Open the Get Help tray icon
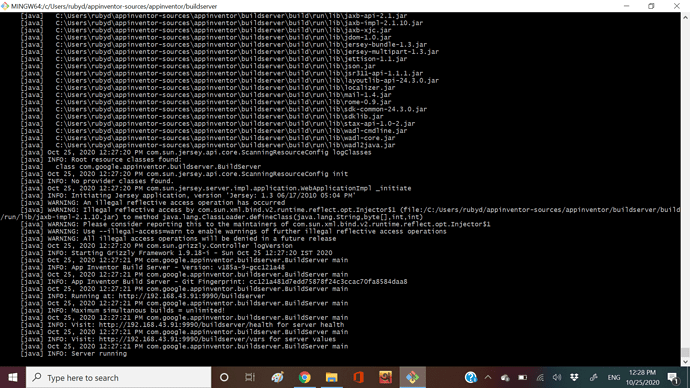The height and width of the screenshot is (388, 690). pos(471,377)
